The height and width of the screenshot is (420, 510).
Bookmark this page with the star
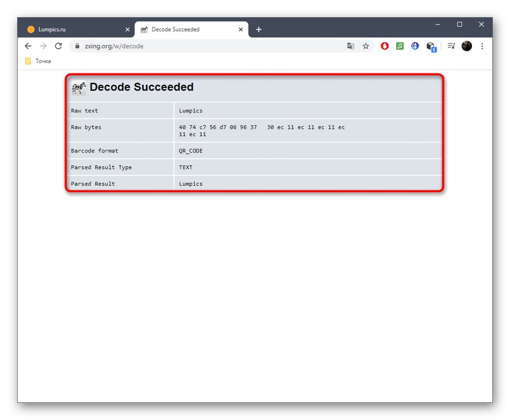[x=366, y=46]
